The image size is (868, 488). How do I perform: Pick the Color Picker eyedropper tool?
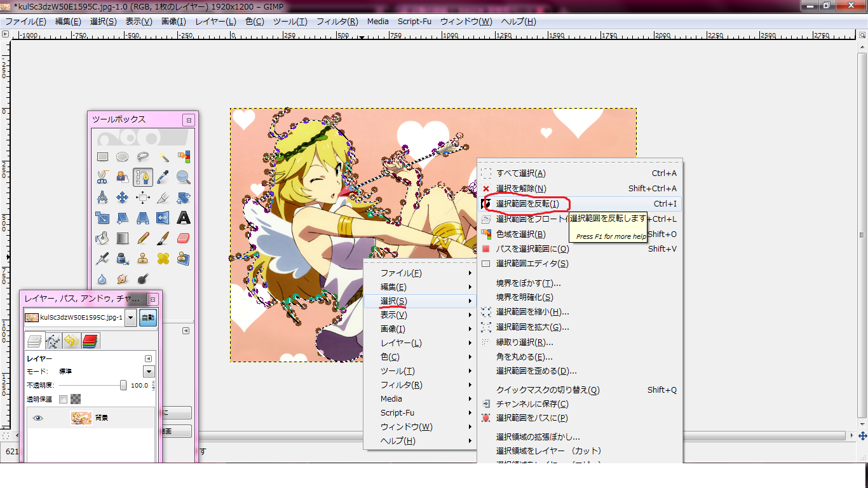(x=163, y=177)
